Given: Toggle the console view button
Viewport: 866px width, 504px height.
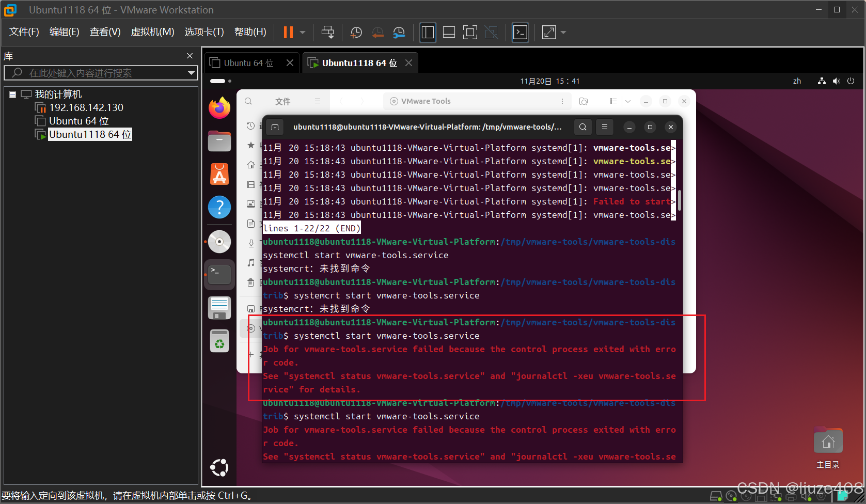Looking at the screenshot, I should pyautogui.click(x=520, y=32).
